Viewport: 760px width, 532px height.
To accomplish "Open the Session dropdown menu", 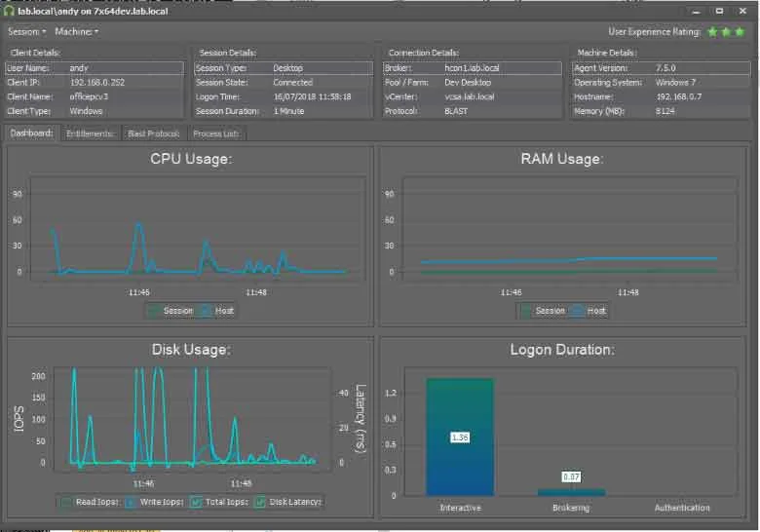I will point(26,32).
